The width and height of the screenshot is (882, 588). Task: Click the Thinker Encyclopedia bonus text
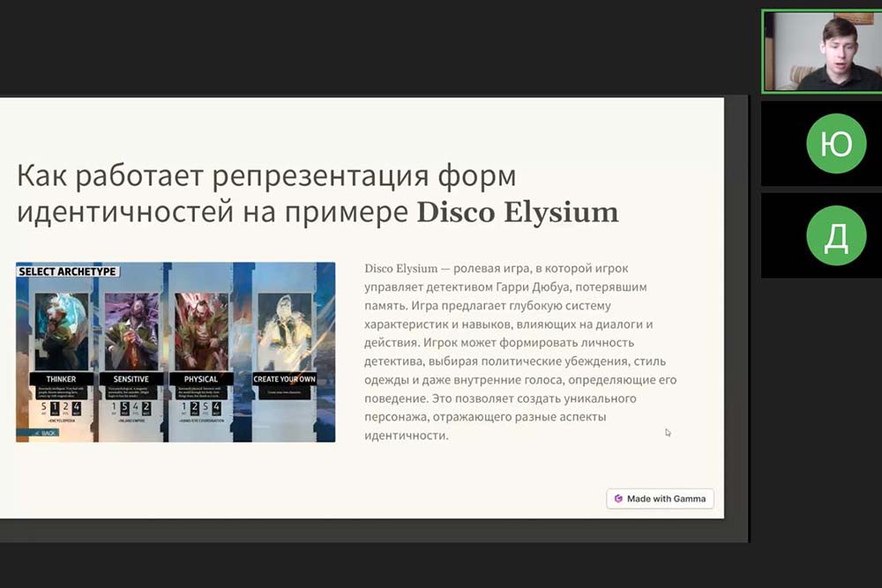tap(62, 422)
